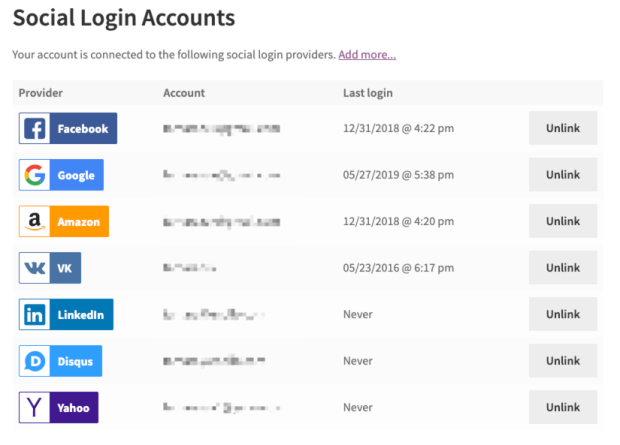Click the Account column header
Image resolution: width=620 pixels, height=445 pixels.
[184, 93]
